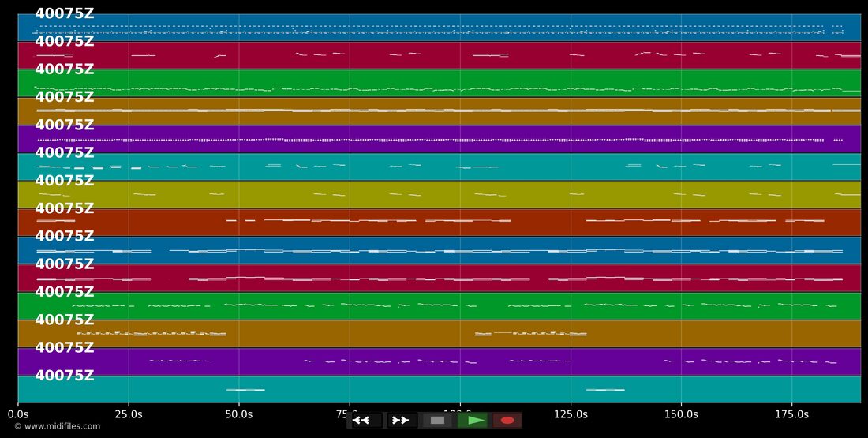
Task: Select the 40075Z label on the olive-yellow track
Action: click(64, 181)
